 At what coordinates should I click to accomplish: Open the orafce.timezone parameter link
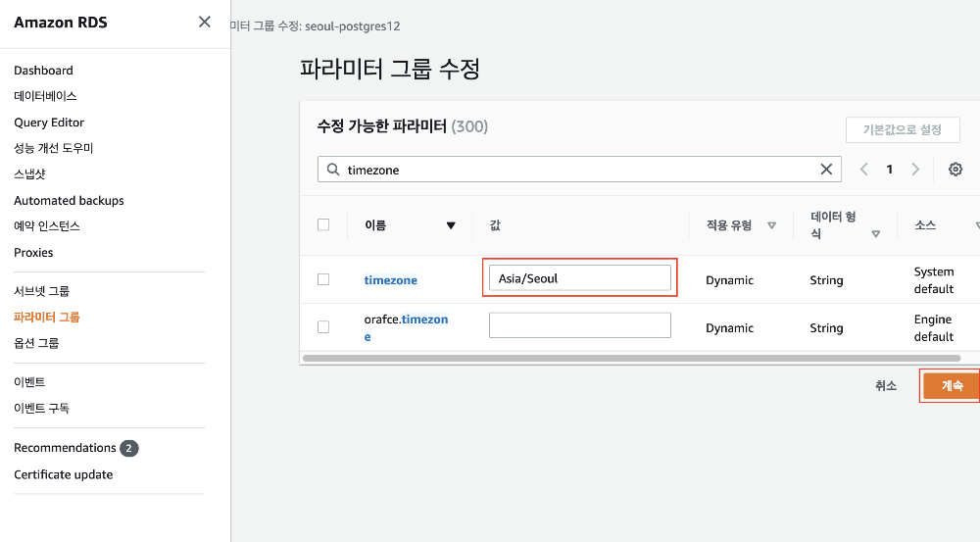pos(407,327)
